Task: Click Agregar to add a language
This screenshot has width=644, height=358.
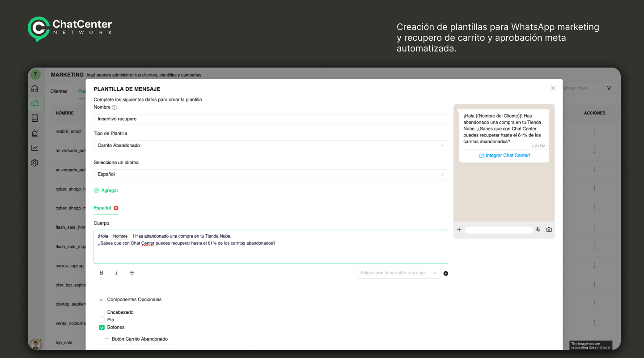Action: click(x=106, y=191)
